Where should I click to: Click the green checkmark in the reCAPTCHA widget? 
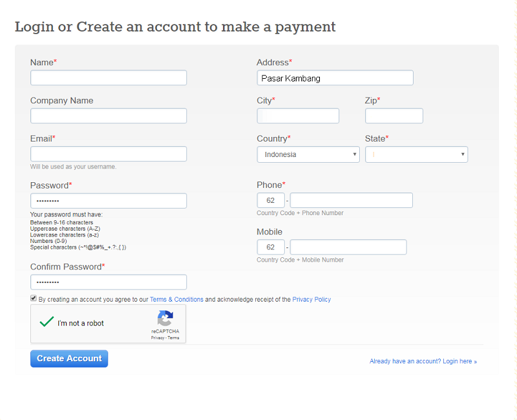pos(46,320)
